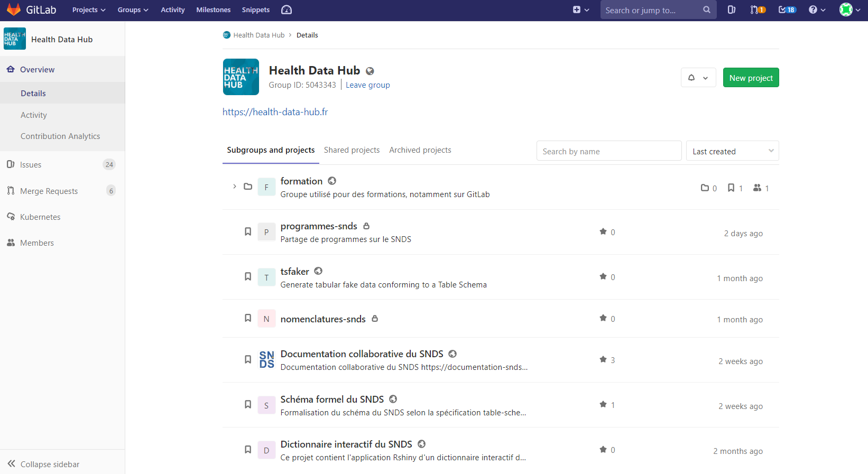Open the user avatar menu
Screen dimensions: 868x474
click(850, 10)
